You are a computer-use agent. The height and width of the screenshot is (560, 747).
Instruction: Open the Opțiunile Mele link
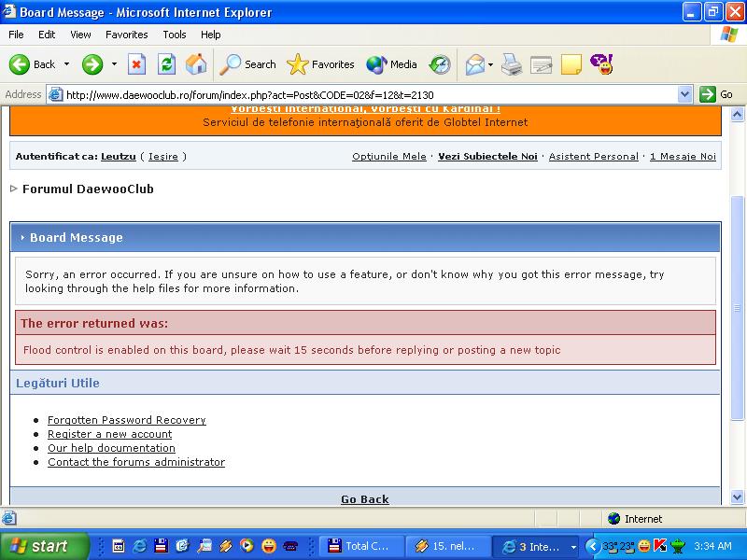pyautogui.click(x=389, y=156)
